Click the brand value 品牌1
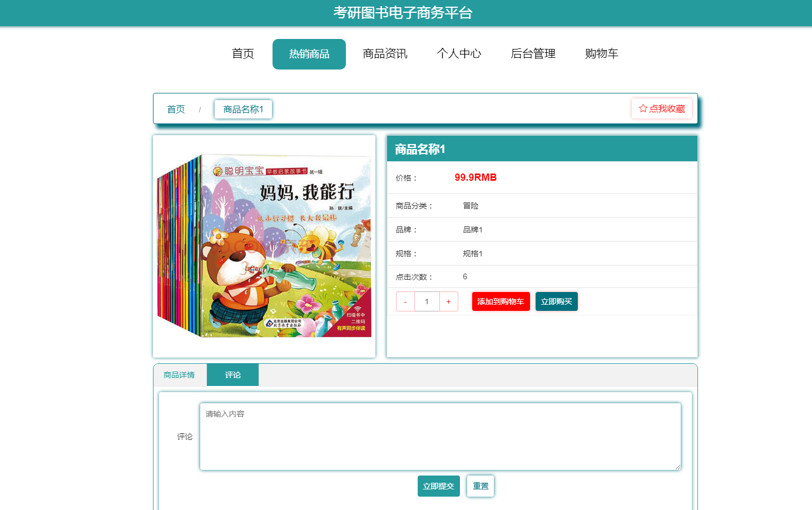 473,230
